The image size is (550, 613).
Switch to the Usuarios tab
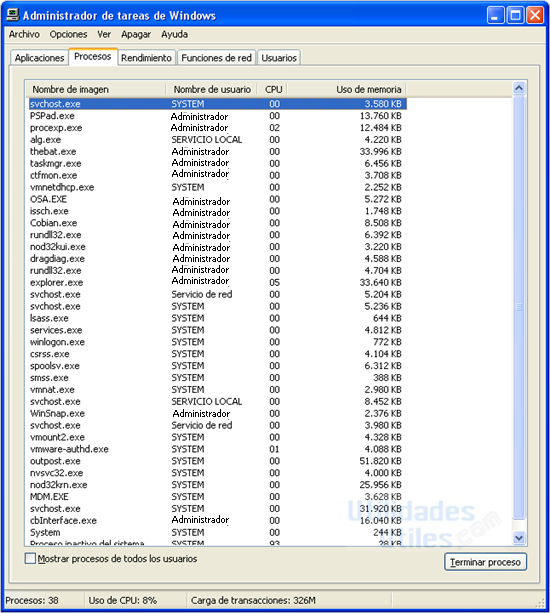(x=279, y=58)
